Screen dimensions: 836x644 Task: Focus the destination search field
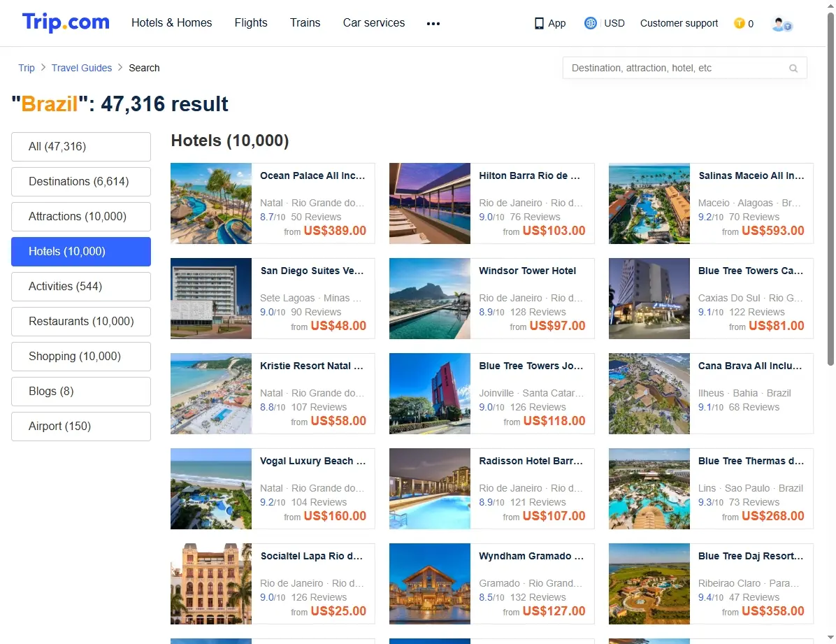(684, 68)
